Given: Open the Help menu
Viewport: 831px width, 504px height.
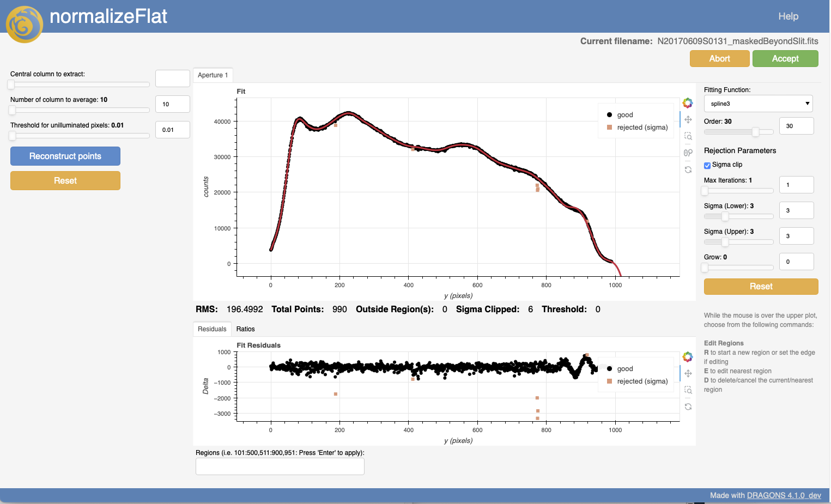Looking at the screenshot, I should tap(788, 16).
